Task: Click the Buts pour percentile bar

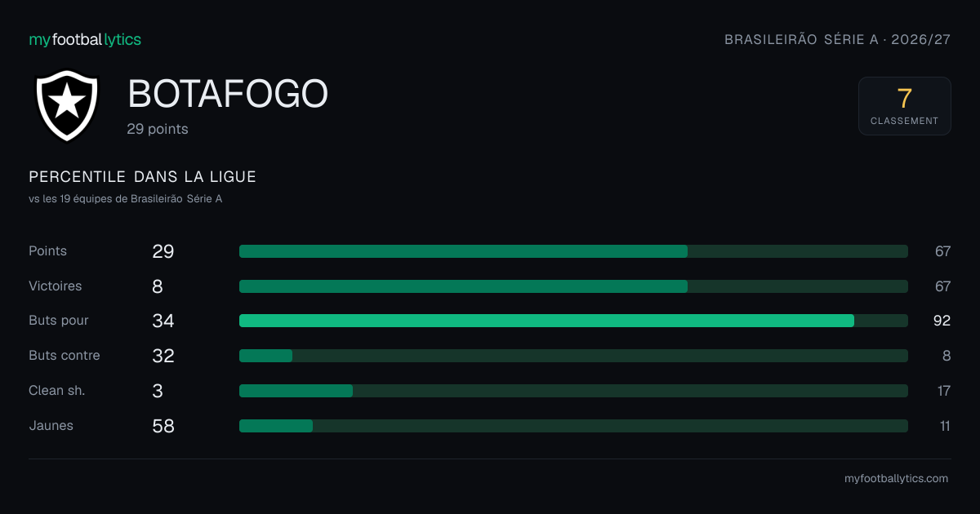Action: [573, 321]
